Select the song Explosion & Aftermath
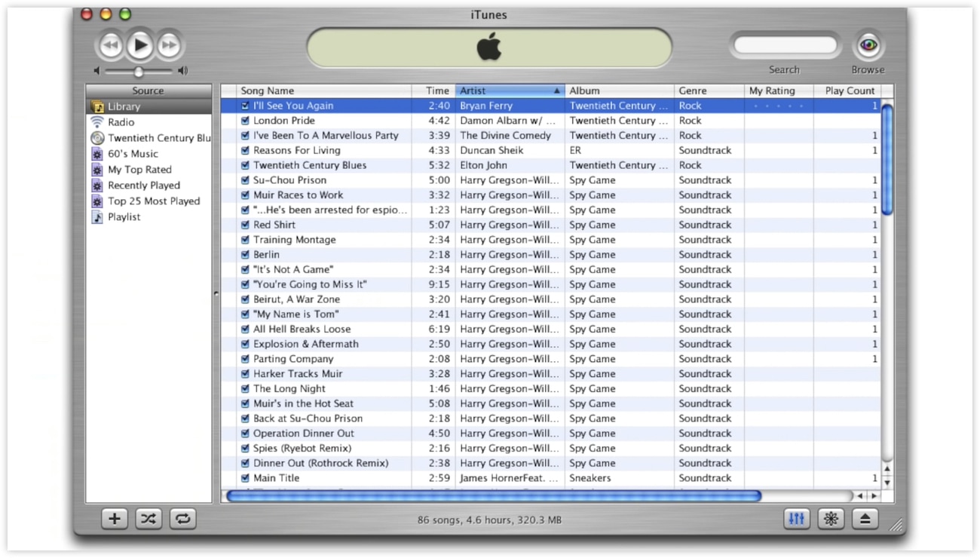Viewport: 980px width, 558px height. point(306,344)
